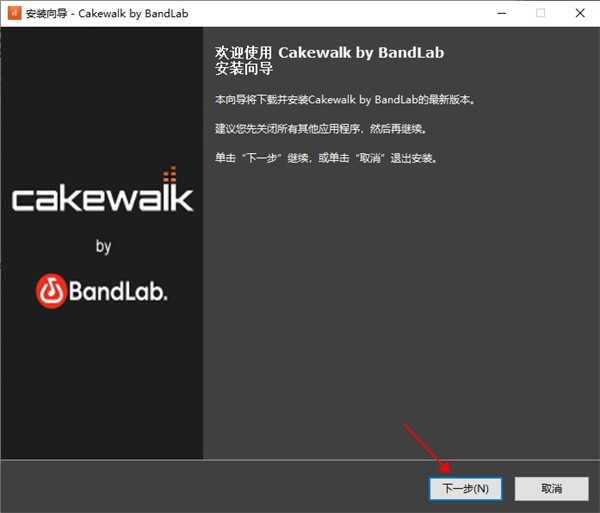Close the Cakewalk installer window
The width and height of the screenshot is (600, 513).
point(580,13)
